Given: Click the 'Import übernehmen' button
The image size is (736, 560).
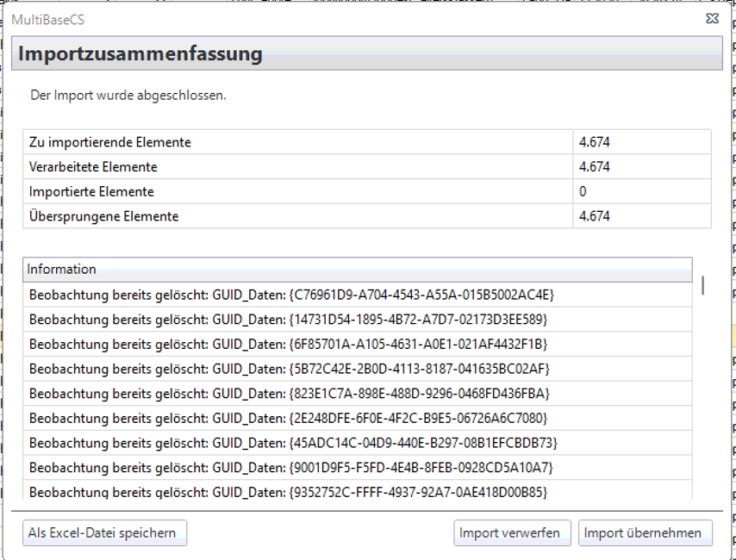Looking at the screenshot, I should 645,532.
